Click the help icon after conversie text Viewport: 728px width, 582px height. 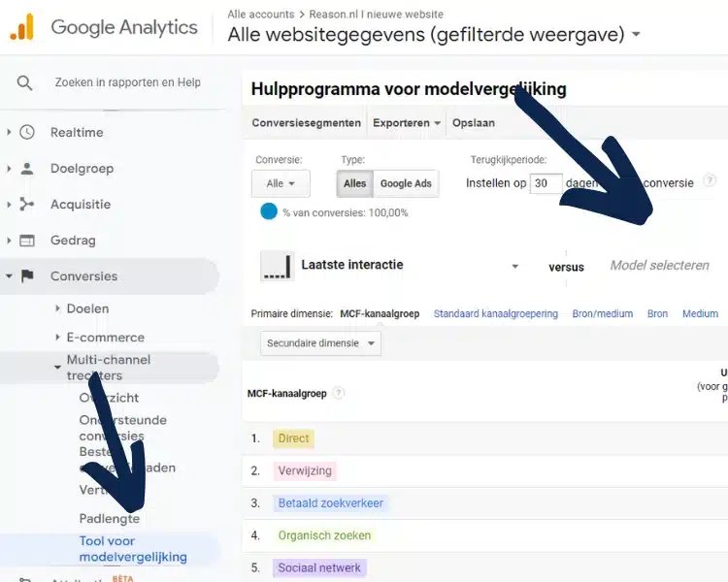pos(710,180)
